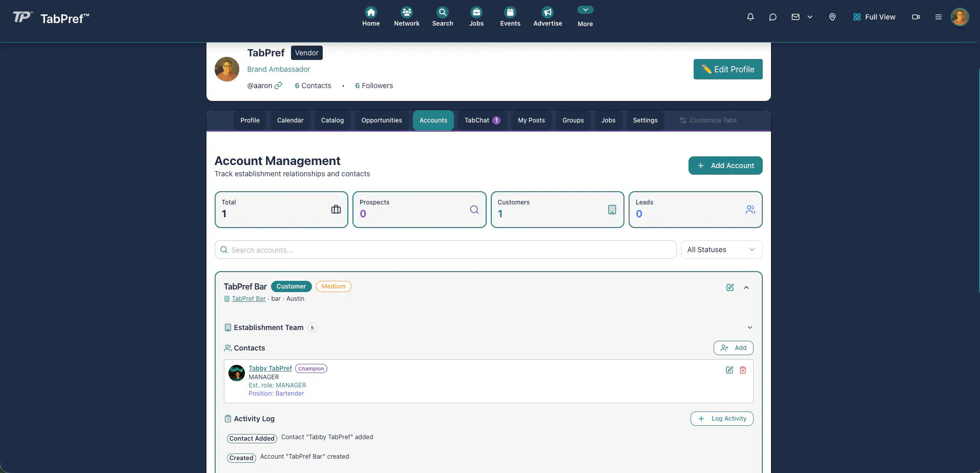Viewport: 980px width, 473px height.
Task: Switch to the Opportunities tab
Action: [x=382, y=120]
